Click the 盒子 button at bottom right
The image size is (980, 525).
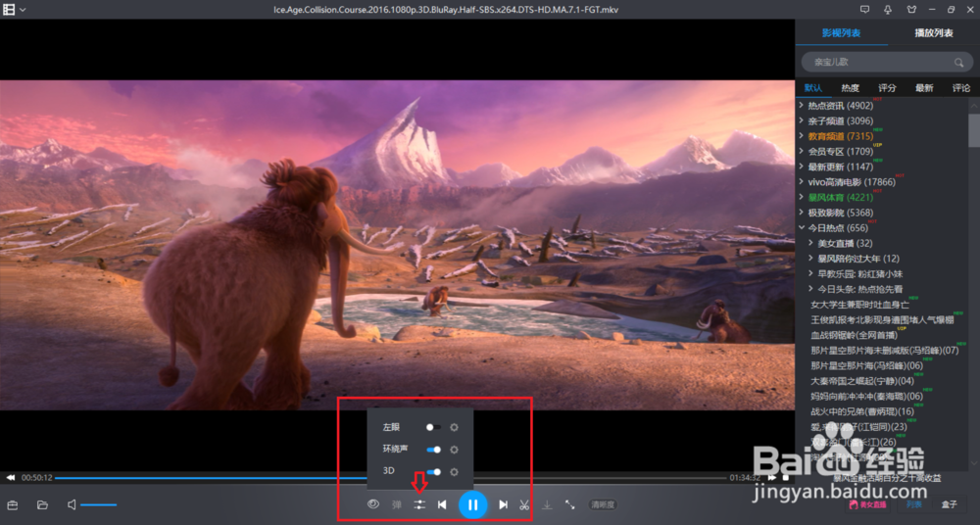click(x=950, y=504)
